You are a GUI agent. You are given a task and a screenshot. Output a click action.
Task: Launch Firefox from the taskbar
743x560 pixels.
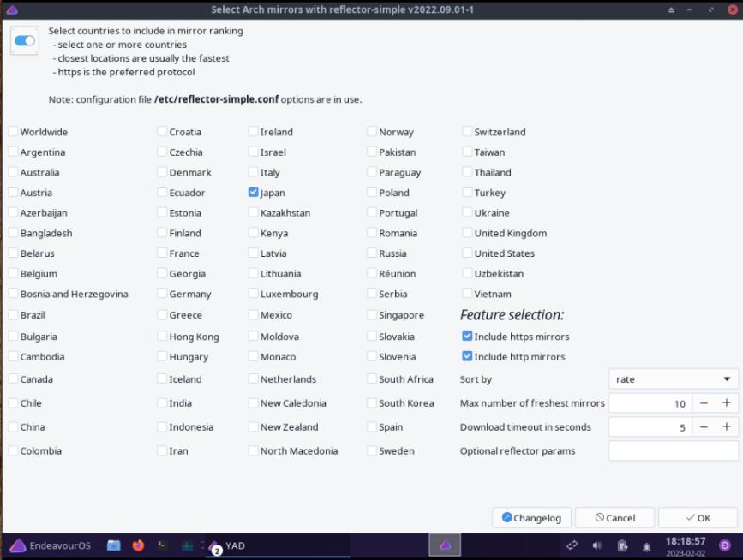coord(138,545)
